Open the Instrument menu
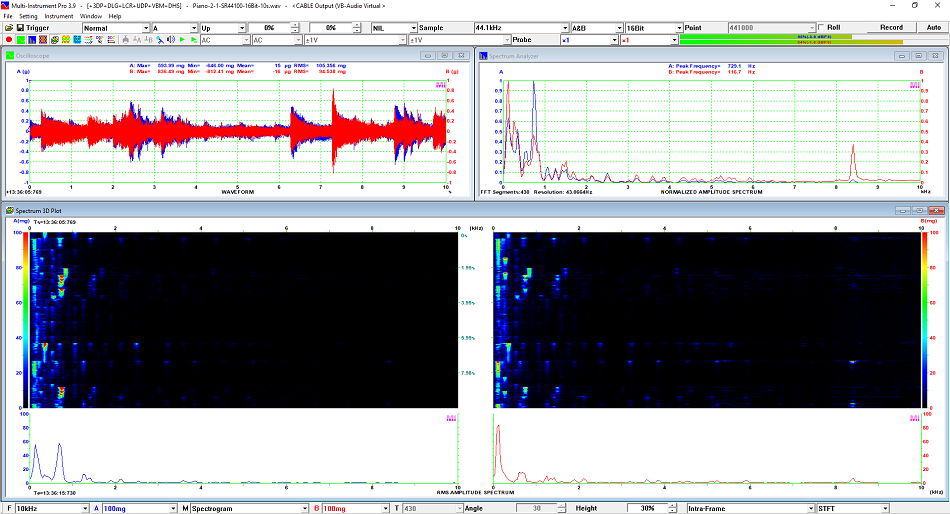 click(58, 16)
